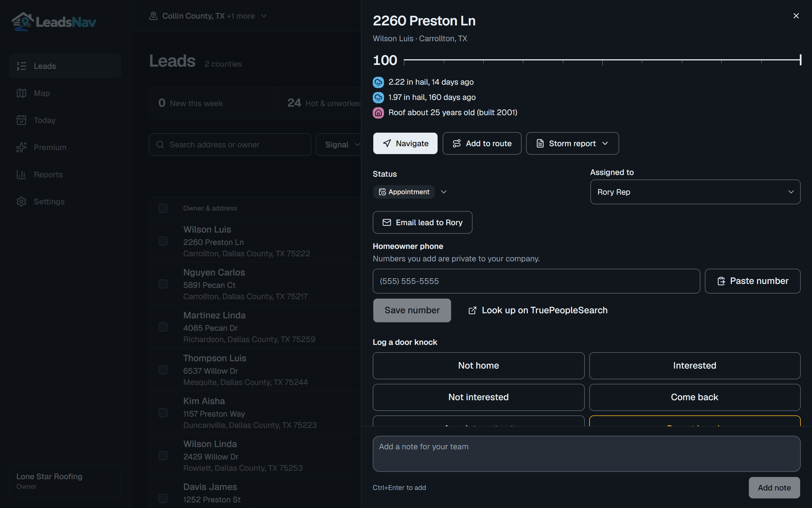
Task: Open the Collin County location dropdown
Action: (208, 16)
